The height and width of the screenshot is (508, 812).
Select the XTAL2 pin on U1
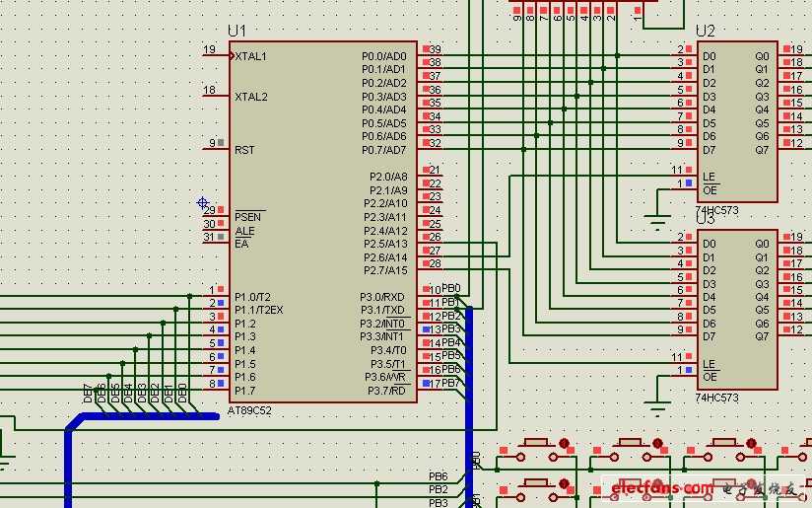coord(251,97)
